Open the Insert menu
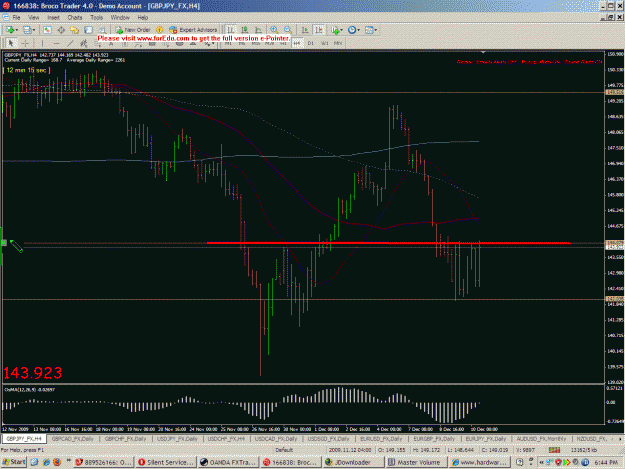 (x=53, y=18)
